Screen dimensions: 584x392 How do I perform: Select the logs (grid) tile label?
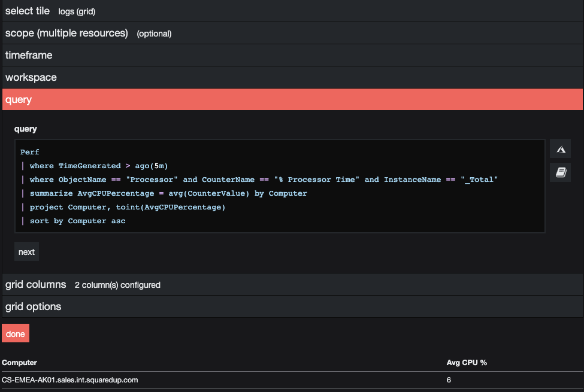click(x=77, y=11)
